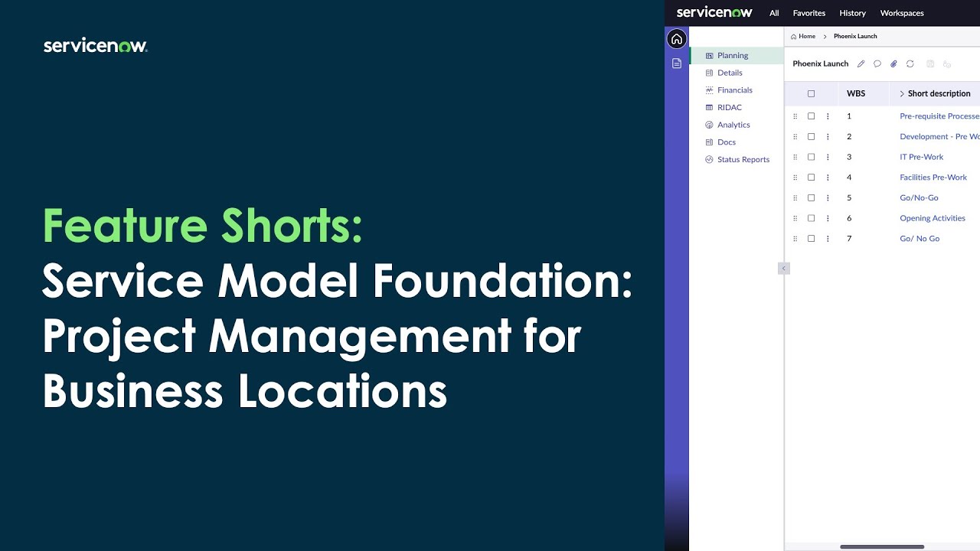Collapse the panel using the left-pointing chevron
The height and width of the screenshot is (551, 980).
pos(783,269)
